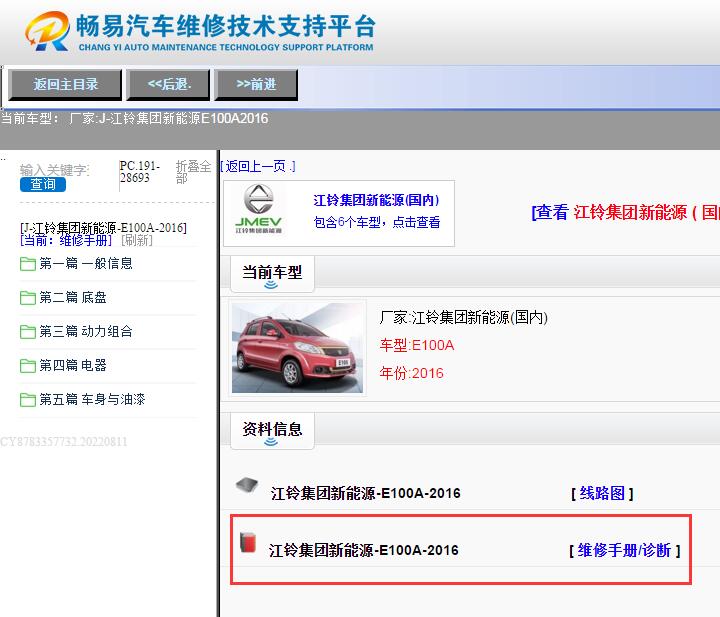Open the folder icon for 第三篇 动力组合
This screenshot has height=617, width=720.
click(28, 331)
